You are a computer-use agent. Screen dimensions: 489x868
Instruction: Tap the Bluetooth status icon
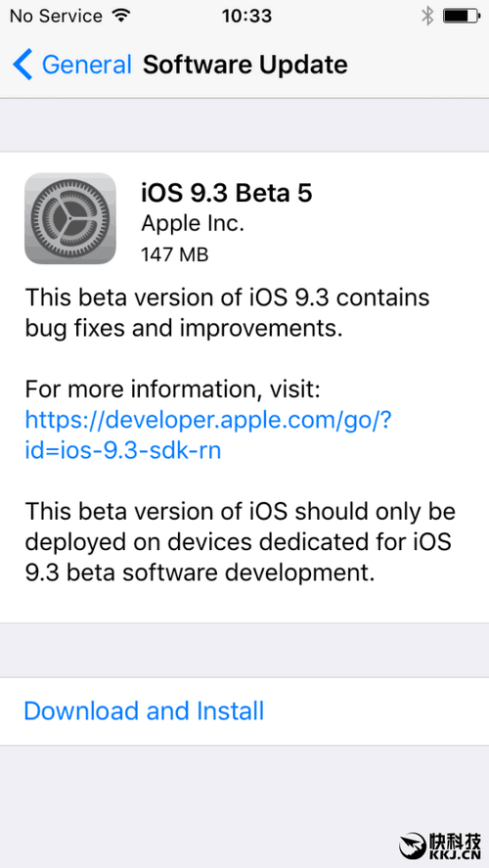coord(427,16)
